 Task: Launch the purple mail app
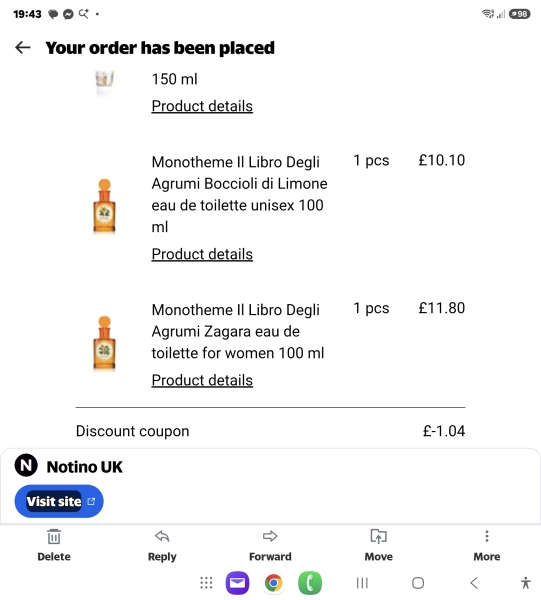[238, 583]
